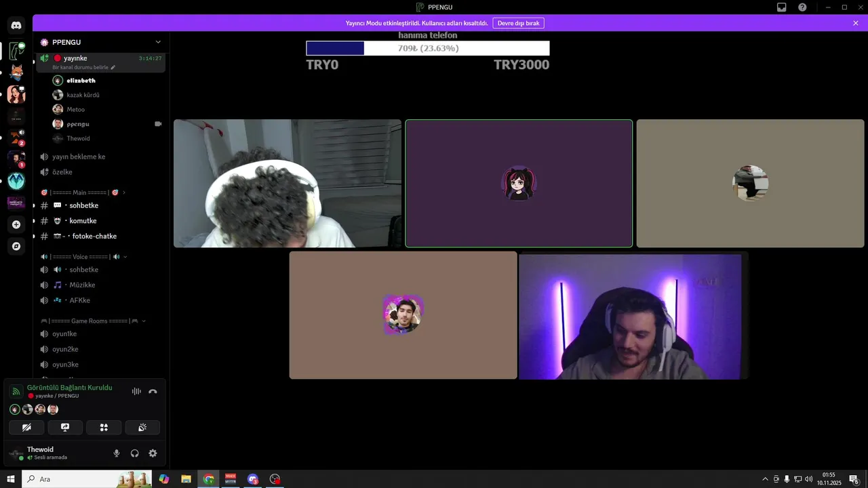Viewport: 868px width, 488px height.
Task: Open Discord help question icon
Action: tap(802, 7)
